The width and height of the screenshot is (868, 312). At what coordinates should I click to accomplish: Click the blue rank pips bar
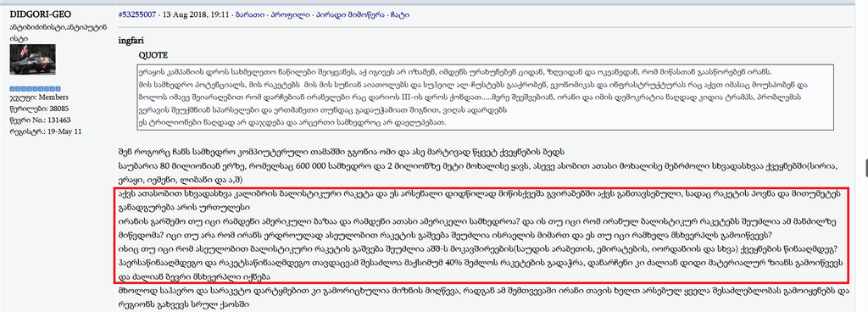(x=36, y=89)
